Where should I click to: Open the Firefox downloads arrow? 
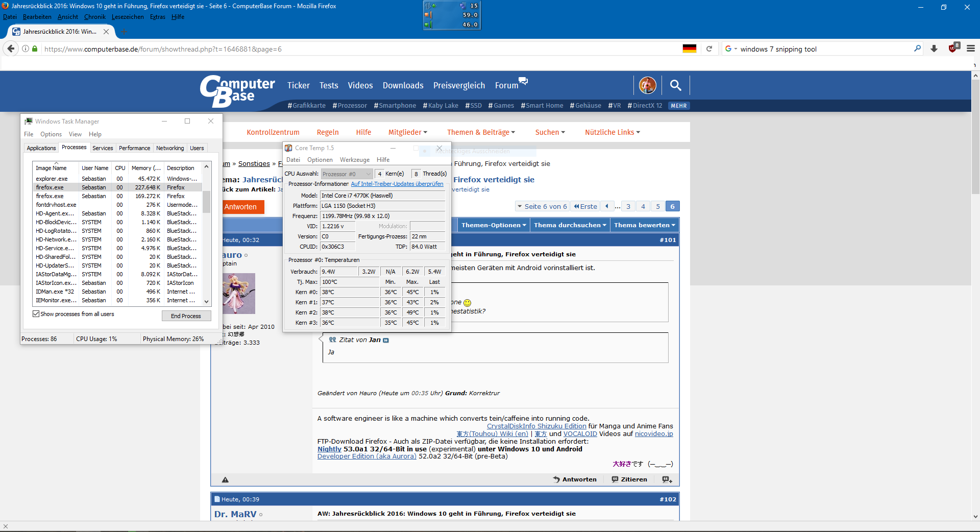pos(934,49)
